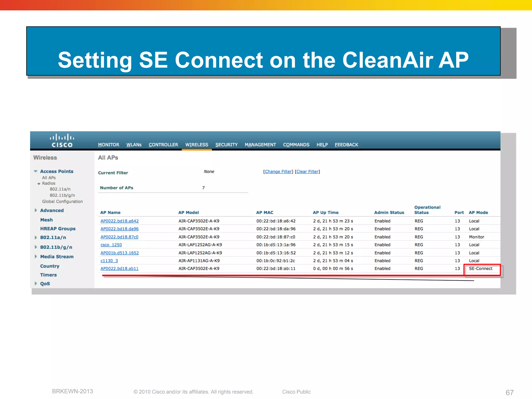Screen dimensions: 532x399
Task: Open HREAP Groups
Action: click(58, 229)
